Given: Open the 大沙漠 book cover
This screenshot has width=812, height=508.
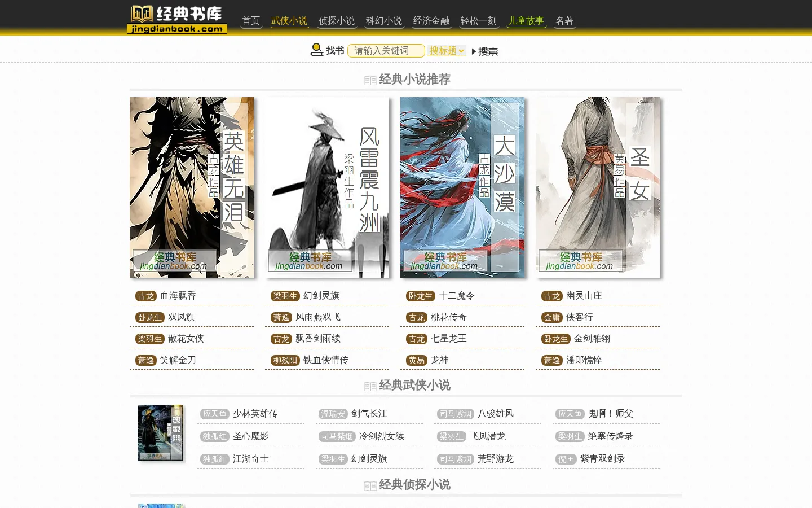Looking at the screenshot, I should tap(462, 187).
